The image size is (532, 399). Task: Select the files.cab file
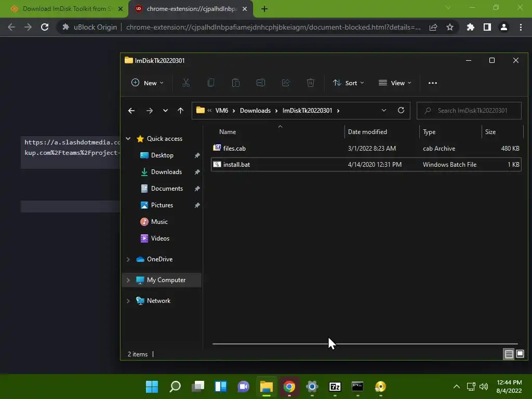click(x=366, y=148)
